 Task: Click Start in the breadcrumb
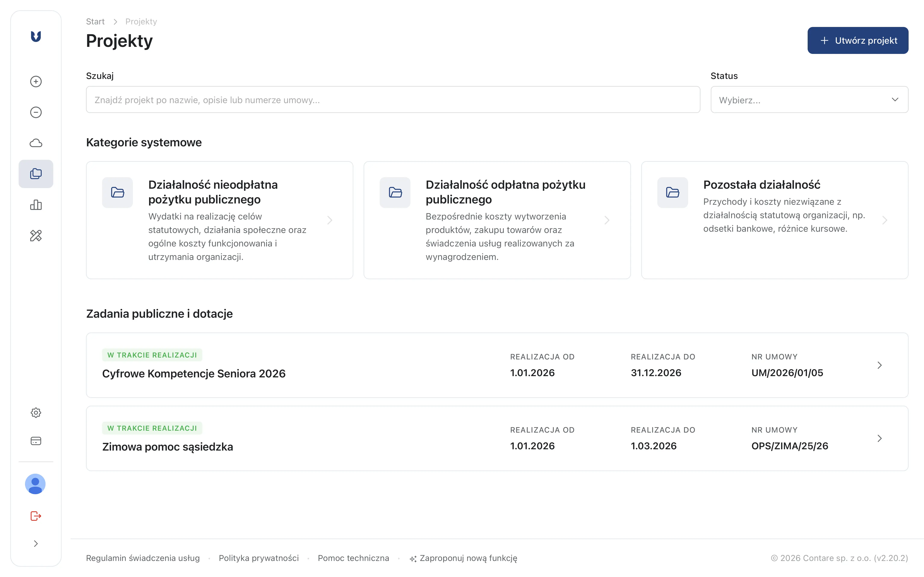click(x=95, y=21)
